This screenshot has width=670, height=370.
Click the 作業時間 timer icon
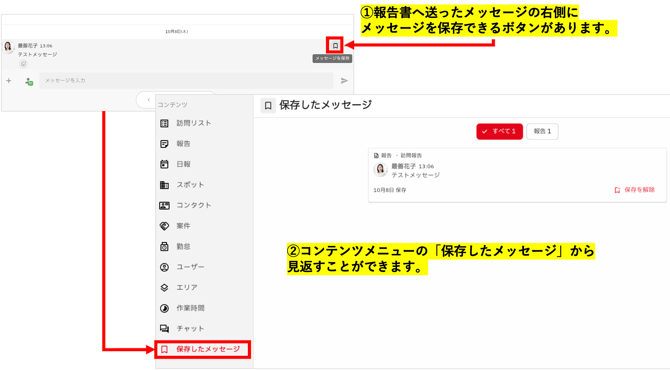tap(164, 308)
